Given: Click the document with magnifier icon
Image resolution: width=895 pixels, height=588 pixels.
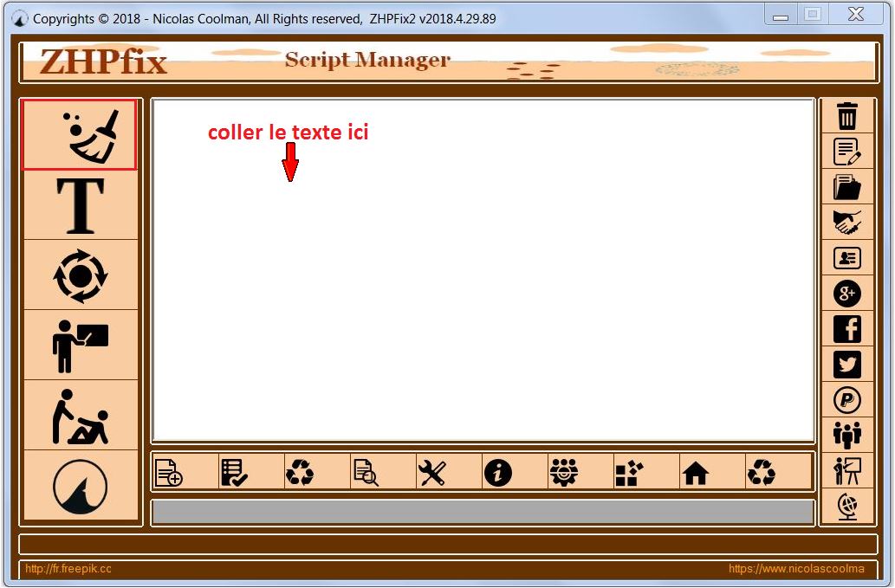Looking at the screenshot, I should (x=366, y=472).
